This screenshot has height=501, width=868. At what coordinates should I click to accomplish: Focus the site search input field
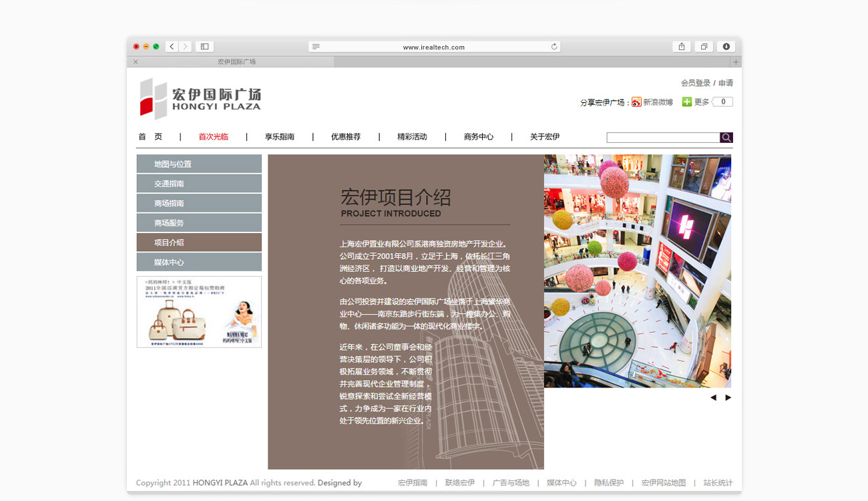pos(663,138)
